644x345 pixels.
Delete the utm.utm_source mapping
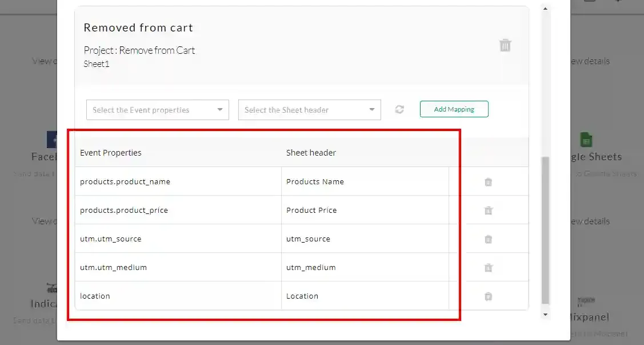tap(489, 239)
